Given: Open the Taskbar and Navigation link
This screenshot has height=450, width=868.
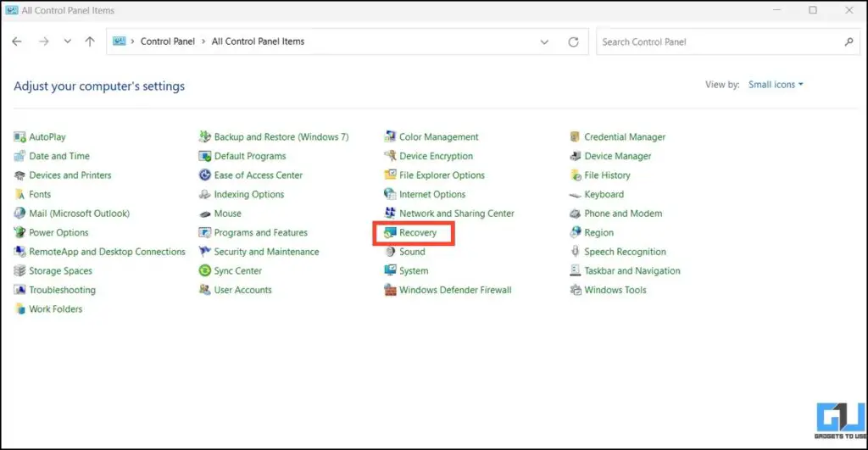Looking at the screenshot, I should pyautogui.click(x=632, y=271).
